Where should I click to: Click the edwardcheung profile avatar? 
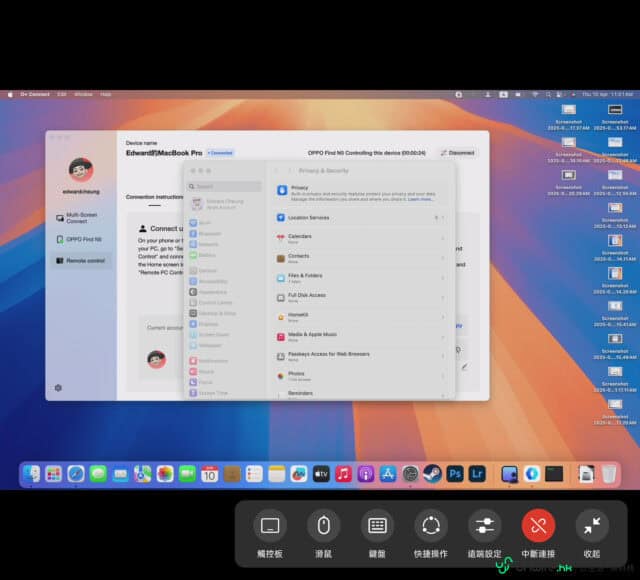pyautogui.click(x=81, y=169)
